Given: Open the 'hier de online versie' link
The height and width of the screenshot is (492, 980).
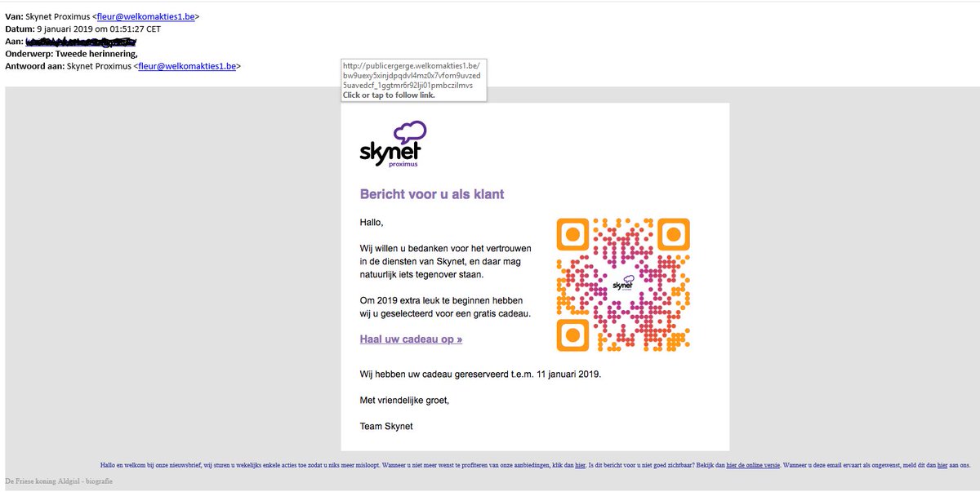Looking at the screenshot, I should [753, 465].
